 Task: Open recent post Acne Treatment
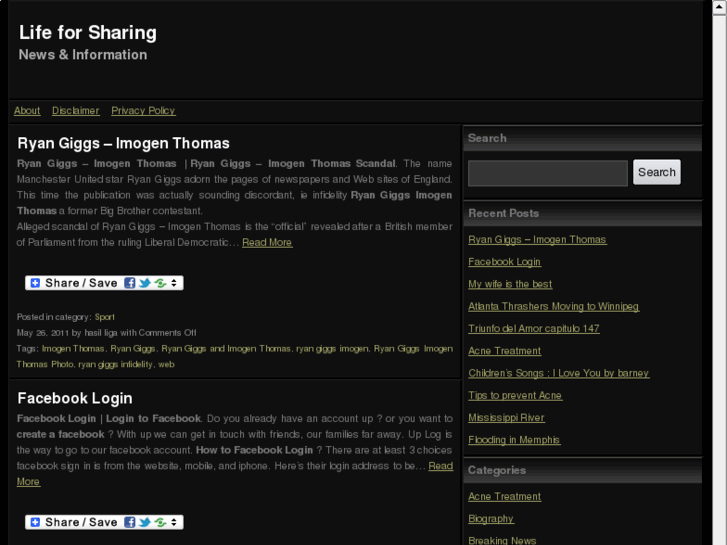[x=504, y=351]
